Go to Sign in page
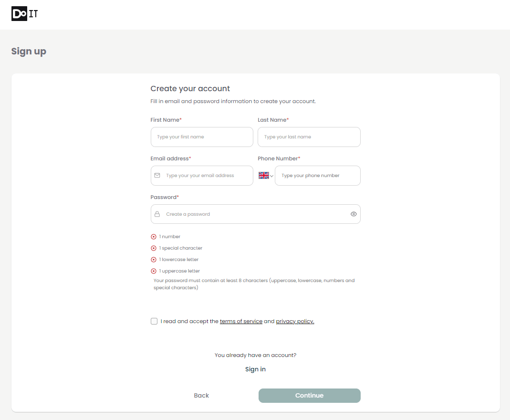Viewport: 510px width, 420px height. pos(255,369)
